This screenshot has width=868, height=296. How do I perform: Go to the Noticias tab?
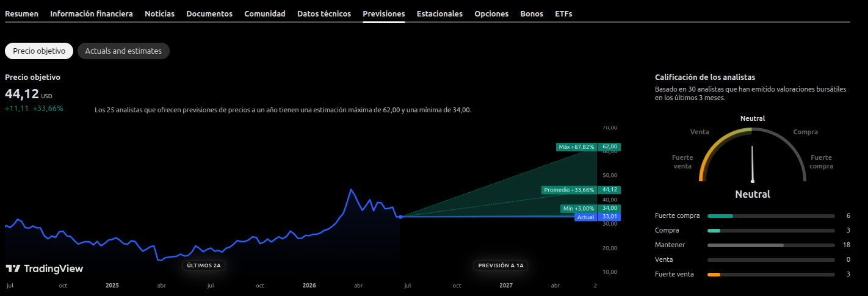pyautogui.click(x=159, y=13)
